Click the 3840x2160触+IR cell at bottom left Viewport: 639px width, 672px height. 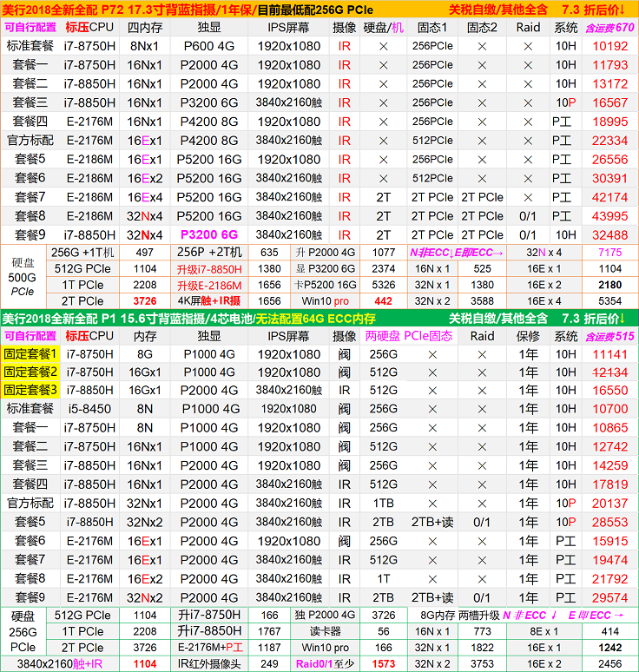click(61, 664)
